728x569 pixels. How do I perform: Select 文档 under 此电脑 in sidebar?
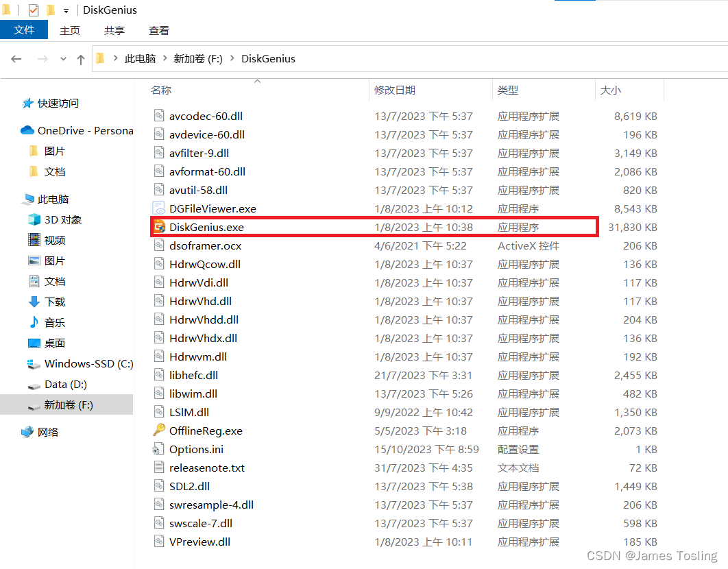54,282
